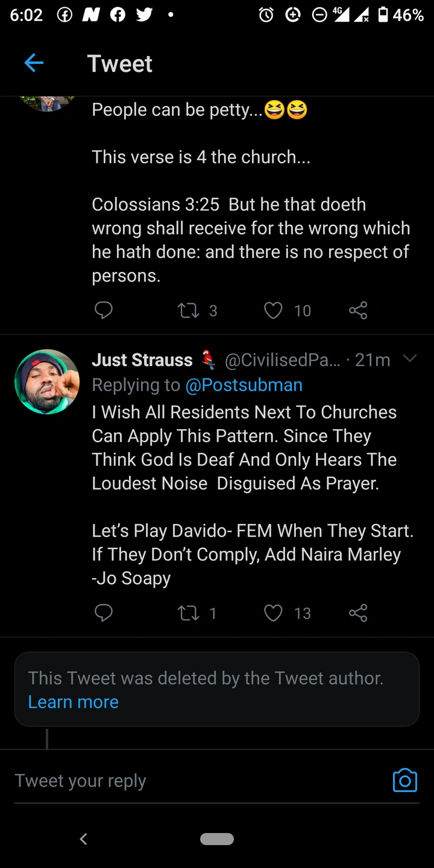Screen dimensions: 434x868
Task: Like Just Strauss's tweet with 13 likes
Action: (x=274, y=613)
